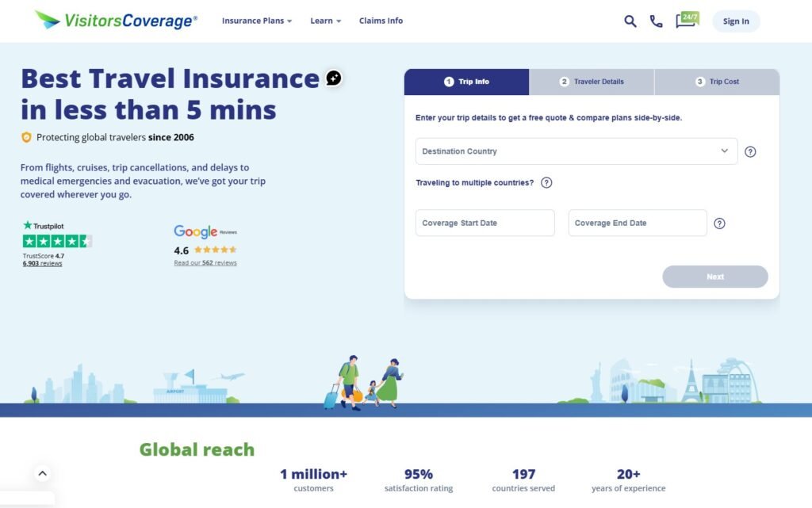Expand the Learn dropdown menu
Viewport: 812px width, 508px height.
pos(325,21)
